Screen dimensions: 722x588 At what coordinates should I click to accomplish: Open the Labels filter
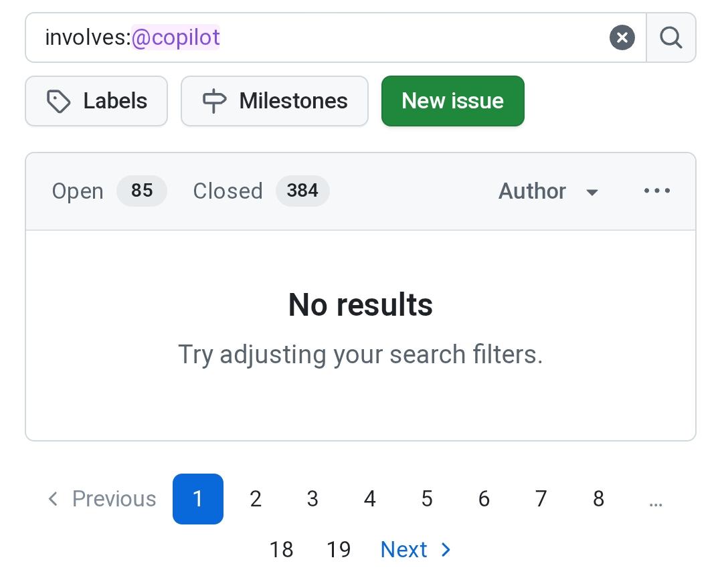tap(96, 101)
